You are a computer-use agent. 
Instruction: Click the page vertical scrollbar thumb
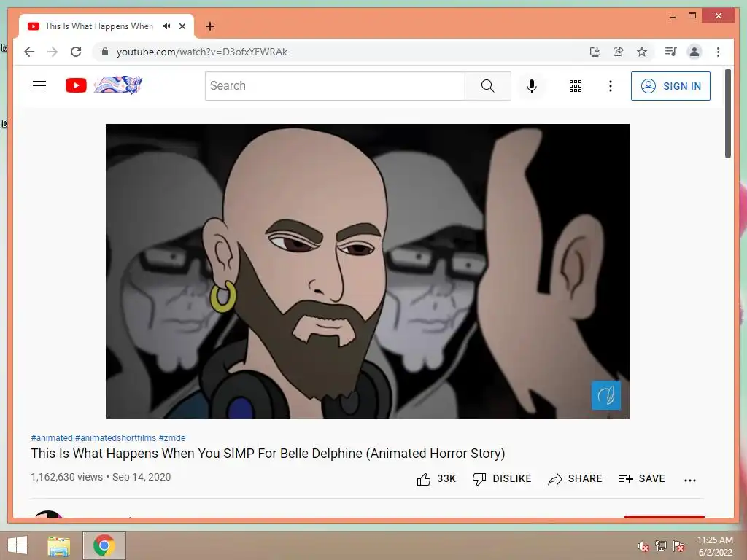coord(727,113)
